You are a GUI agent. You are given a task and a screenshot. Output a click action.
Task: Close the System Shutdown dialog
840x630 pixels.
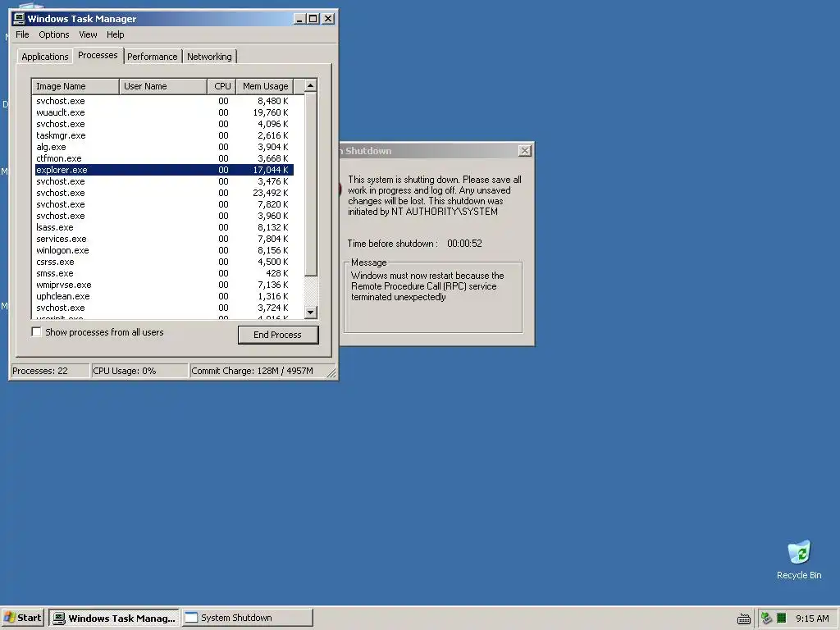[525, 151]
